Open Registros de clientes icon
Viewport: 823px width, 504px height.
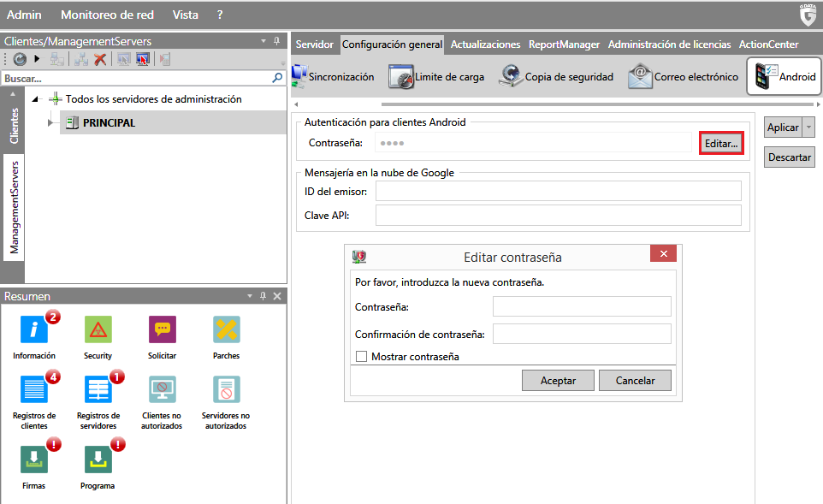pos(34,389)
